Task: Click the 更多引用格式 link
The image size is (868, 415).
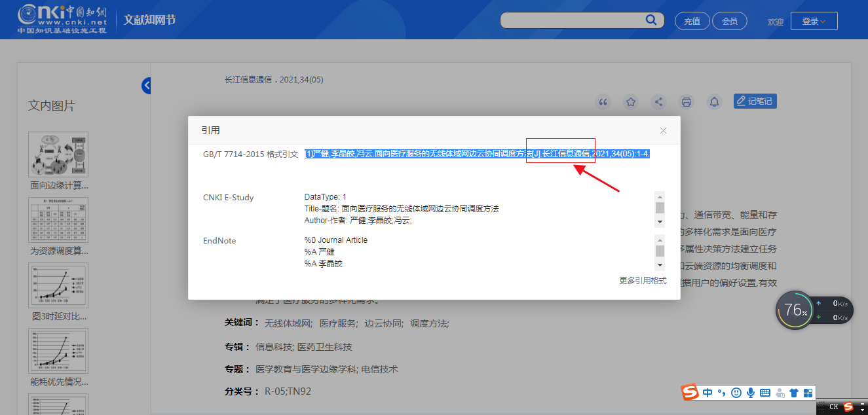Action: pos(643,280)
